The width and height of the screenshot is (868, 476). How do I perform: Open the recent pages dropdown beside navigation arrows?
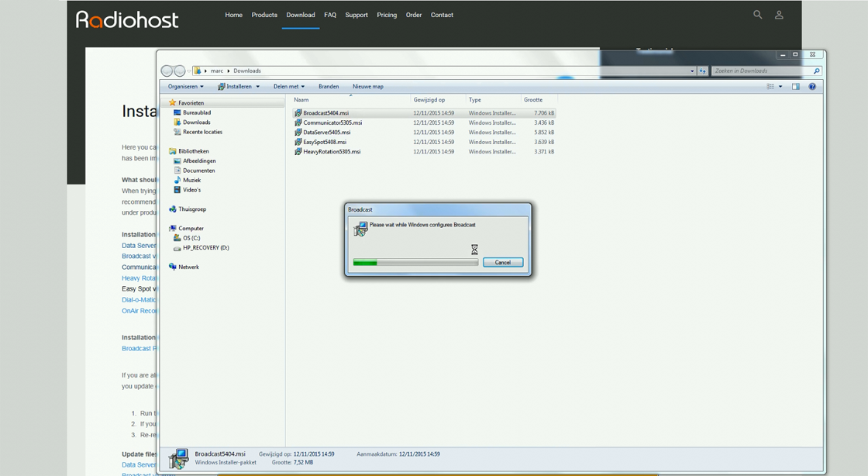coord(189,71)
